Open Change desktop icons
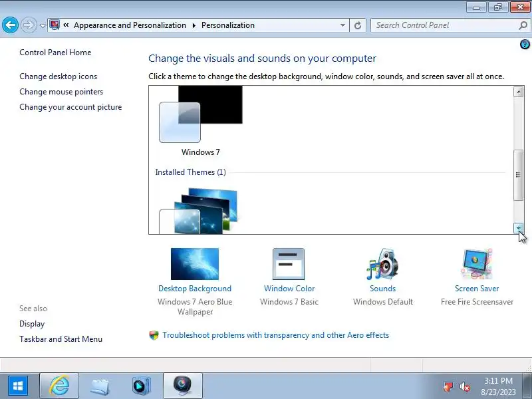532x399 pixels. point(58,76)
